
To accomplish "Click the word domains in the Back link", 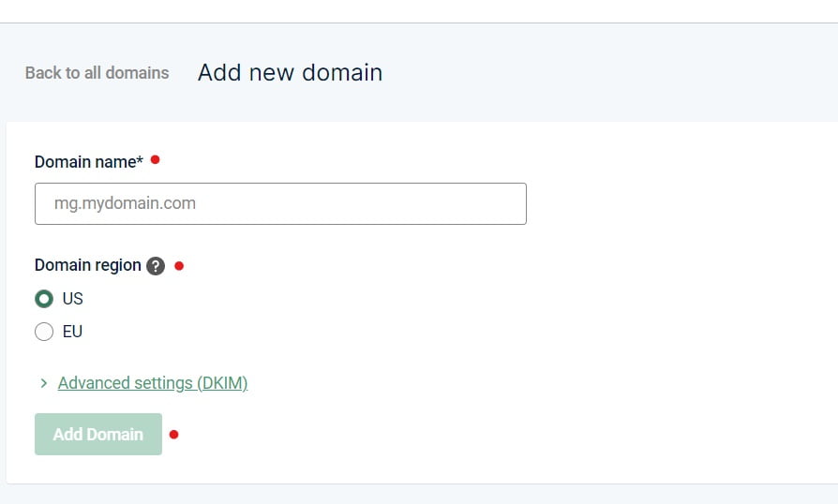I will point(138,73).
